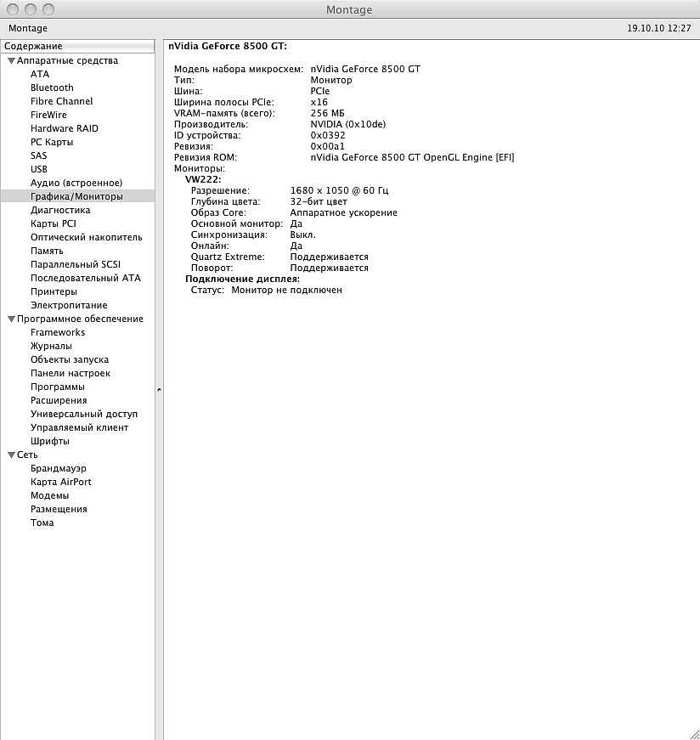Open Панели настроек entry

click(x=71, y=373)
